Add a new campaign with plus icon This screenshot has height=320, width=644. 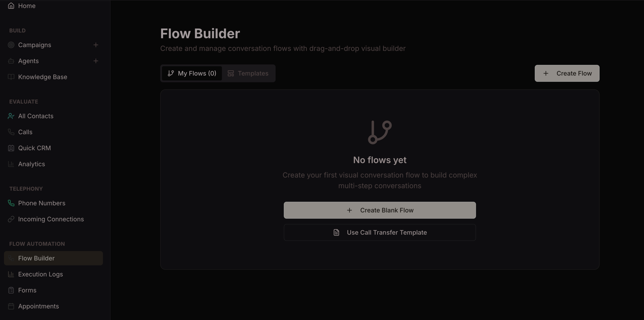pos(96,45)
